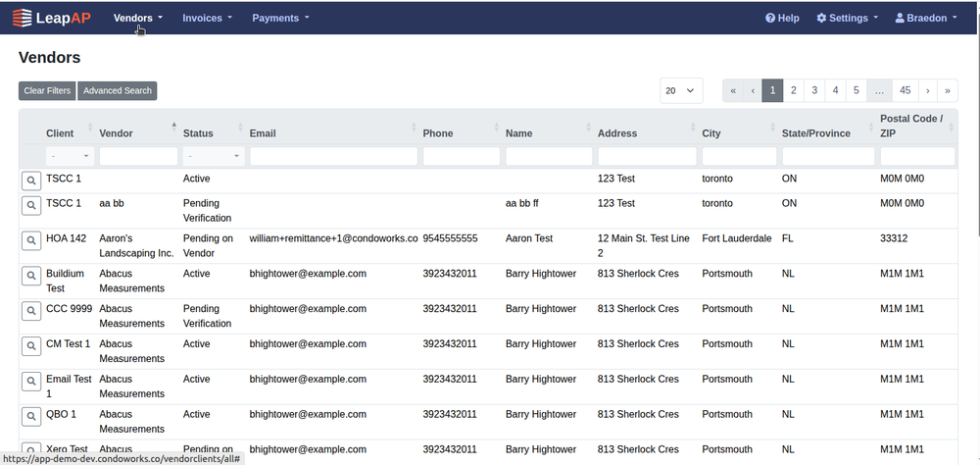Sort by the Name column arrows

tap(589, 127)
